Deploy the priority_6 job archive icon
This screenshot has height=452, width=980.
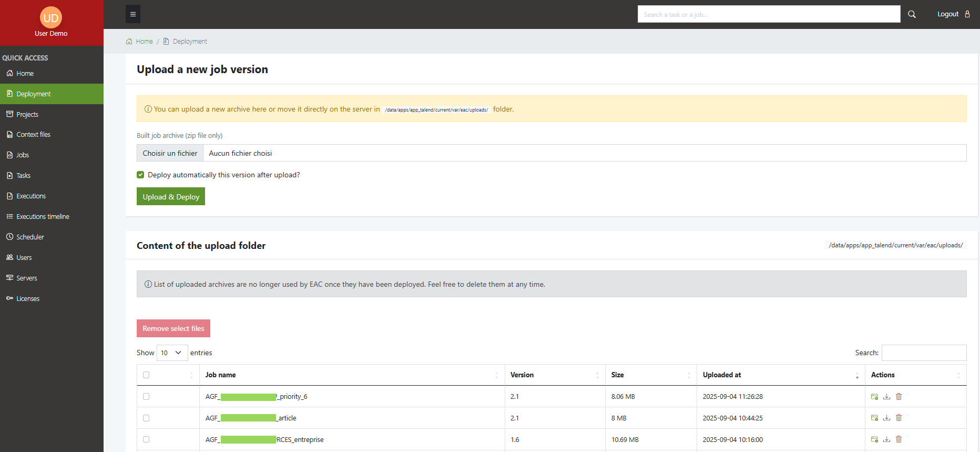[874, 397]
